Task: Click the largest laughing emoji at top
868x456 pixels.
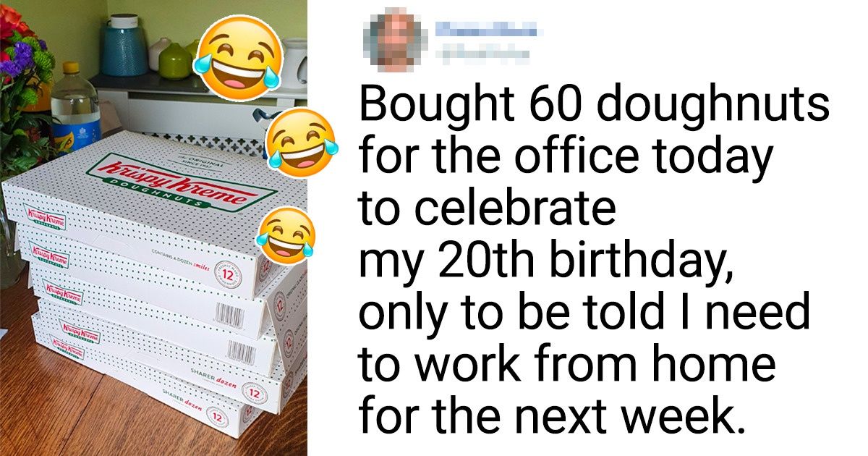Action: pyautogui.click(x=239, y=58)
